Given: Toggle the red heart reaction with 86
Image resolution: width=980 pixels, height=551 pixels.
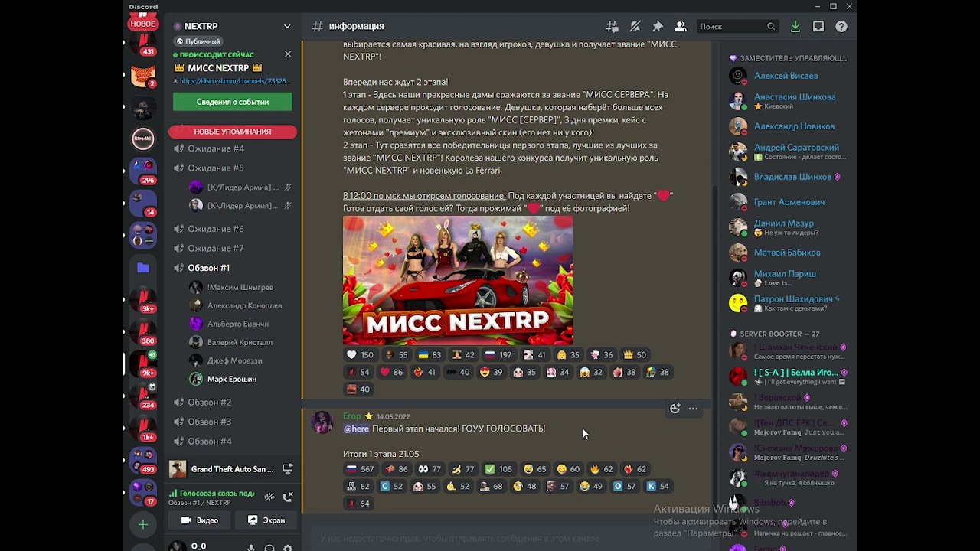Looking at the screenshot, I should [391, 373].
